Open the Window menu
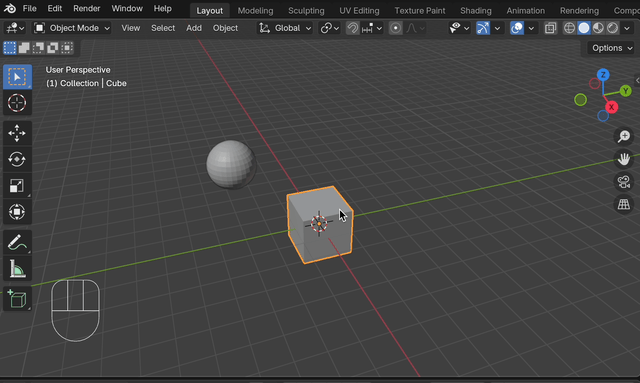This screenshot has width=640, height=383. pyautogui.click(x=127, y=9)
